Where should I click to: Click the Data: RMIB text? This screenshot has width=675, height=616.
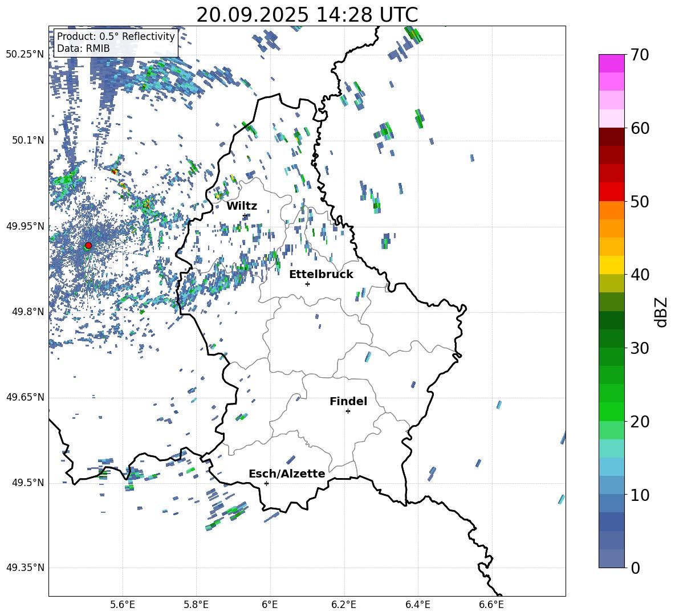[x=83, y=48]
